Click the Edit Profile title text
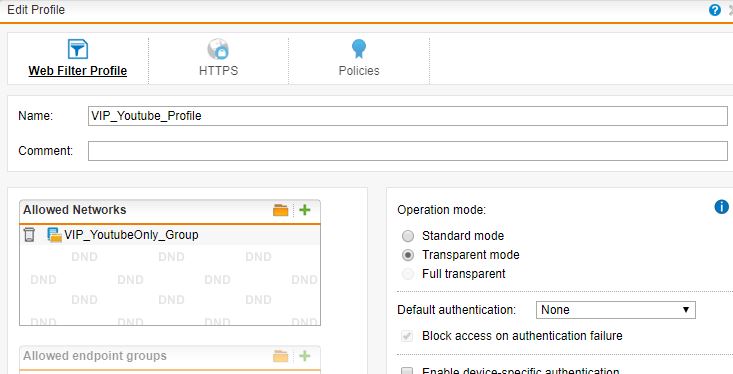 tap(36, 10)
